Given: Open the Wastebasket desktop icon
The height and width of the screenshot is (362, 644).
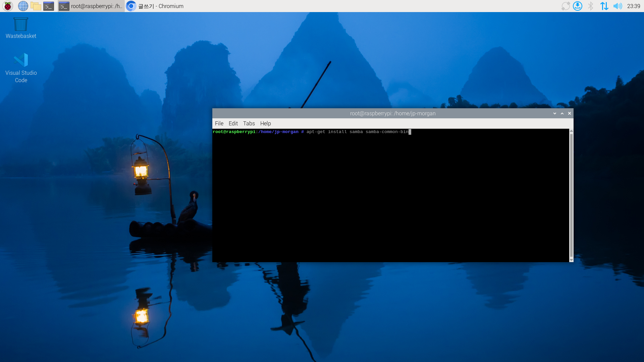Looking at the screenshot, I should tap(21, 28).
